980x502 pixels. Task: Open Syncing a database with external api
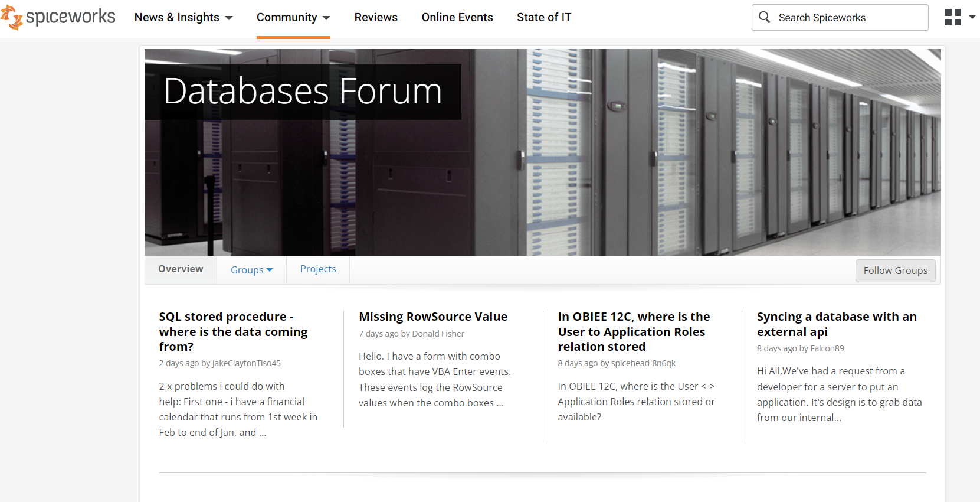[x=837, y=324]
